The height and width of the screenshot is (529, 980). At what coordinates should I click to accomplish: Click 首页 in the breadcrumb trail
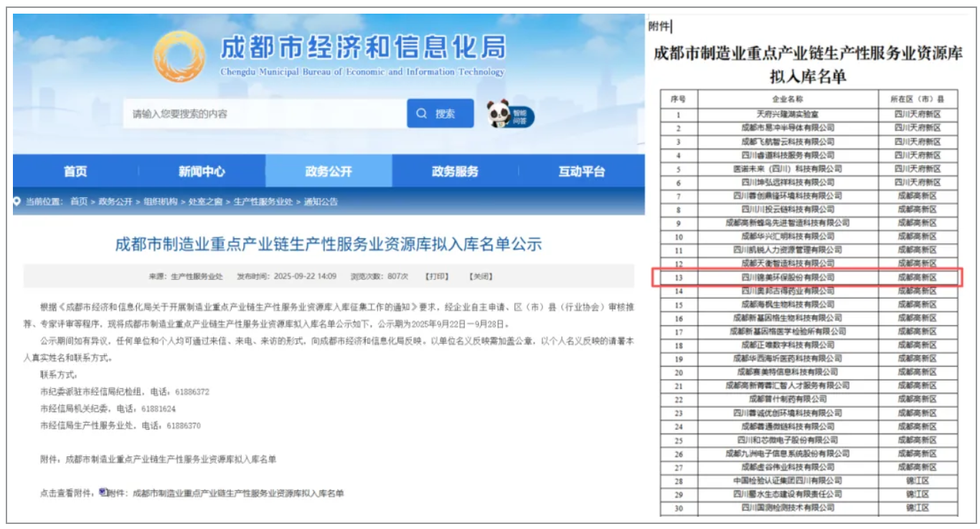click(x=79, y=202)
